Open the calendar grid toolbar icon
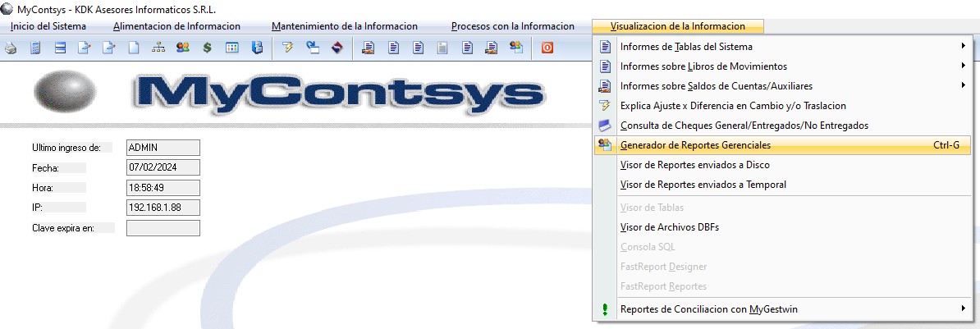 (x=232, y=48)
